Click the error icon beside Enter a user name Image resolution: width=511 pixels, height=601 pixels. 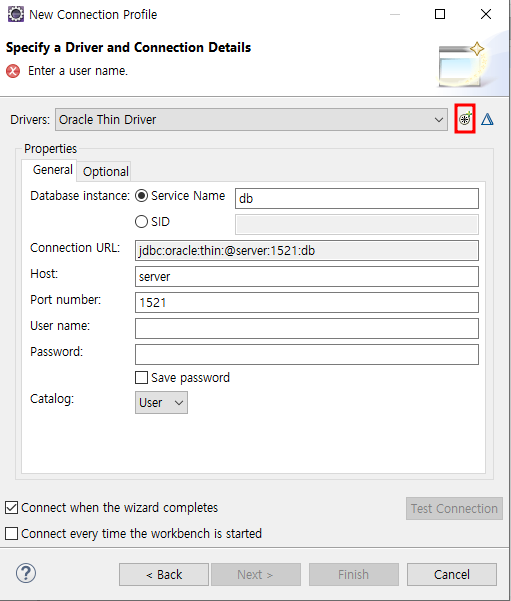click(x=13, y=71)
